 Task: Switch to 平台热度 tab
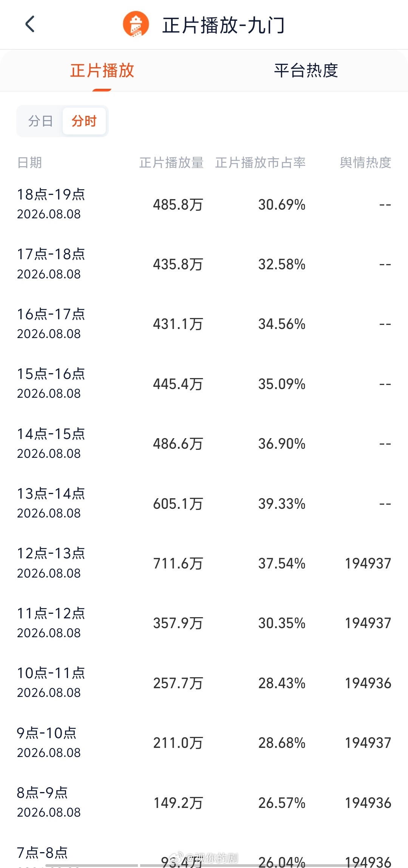pyautogui.click(x=306, y=70)
